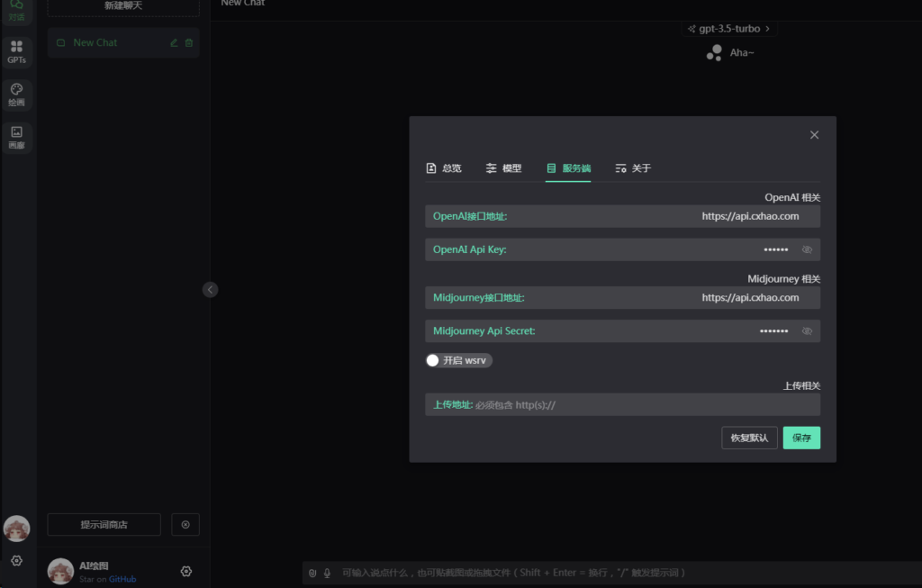
Task: Click the 上传地址 upload URL input field
Action: (644, 405)
